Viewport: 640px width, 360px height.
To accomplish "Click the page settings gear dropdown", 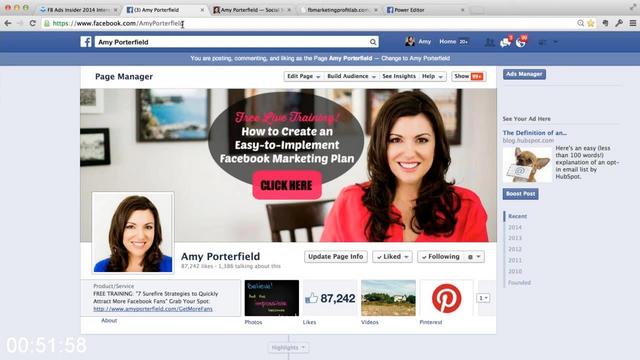I will (x=474, y=257).
